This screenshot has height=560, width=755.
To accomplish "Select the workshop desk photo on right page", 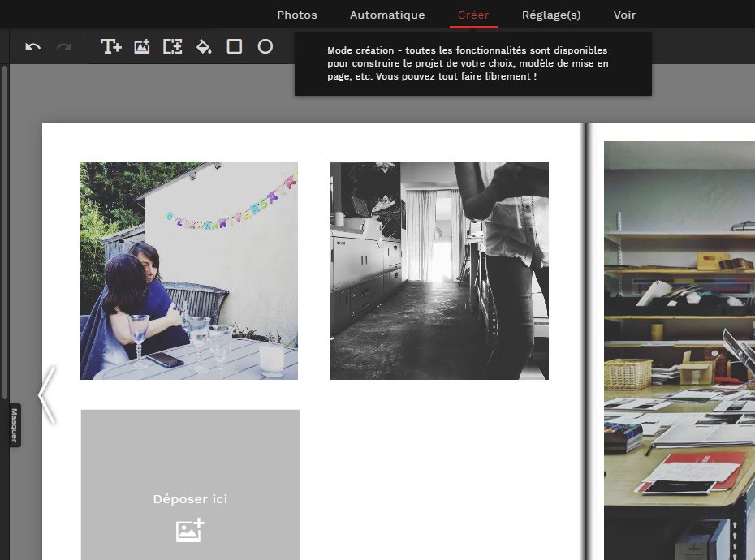I will [679, 349].
